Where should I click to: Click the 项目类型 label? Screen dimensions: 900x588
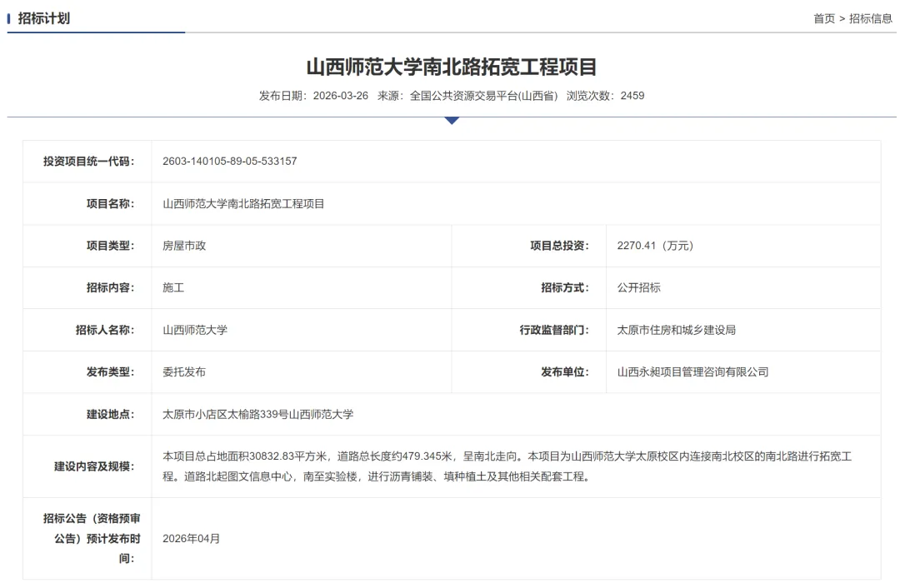(110, 246)
